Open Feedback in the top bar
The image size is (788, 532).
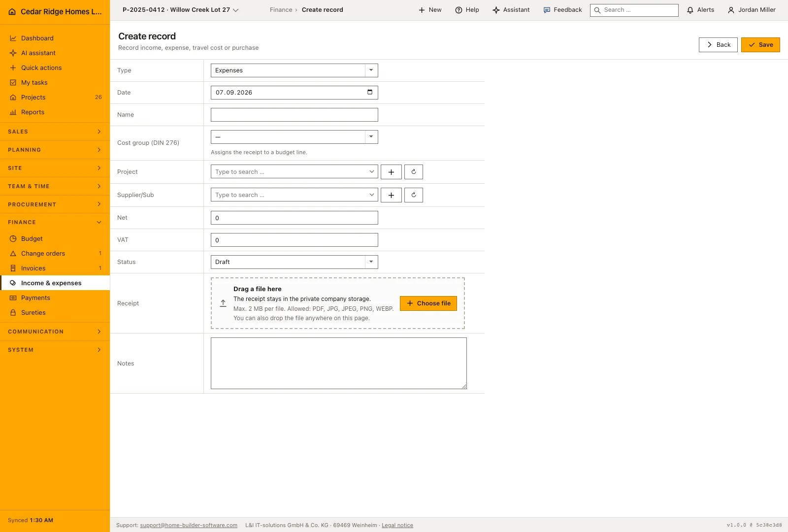pos(562,10)
